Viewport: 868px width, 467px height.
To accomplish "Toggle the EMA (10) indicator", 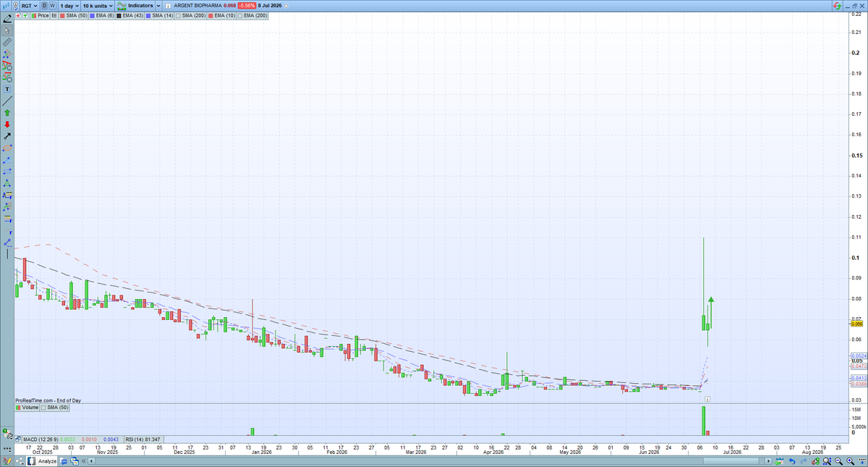I will pyautogui.click(x=221, y=15).
